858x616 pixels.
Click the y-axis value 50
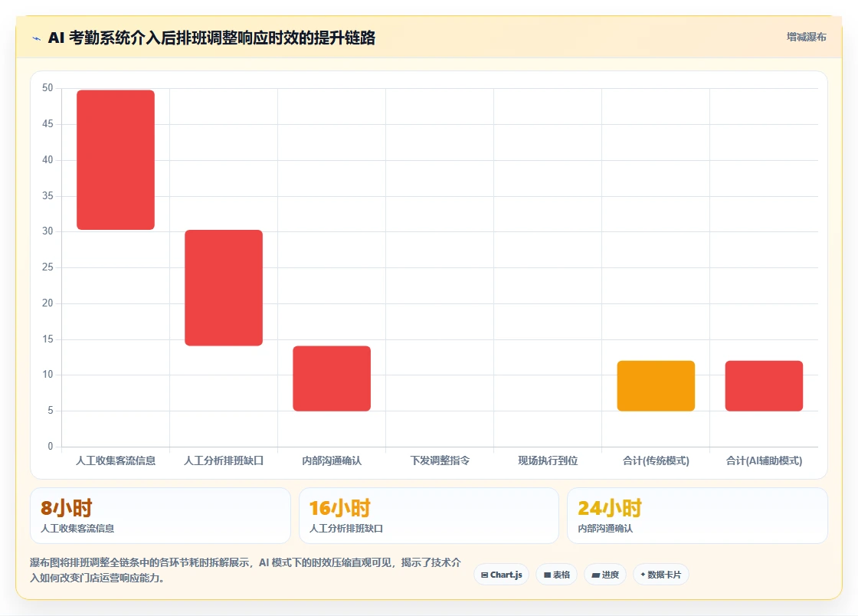47,87
